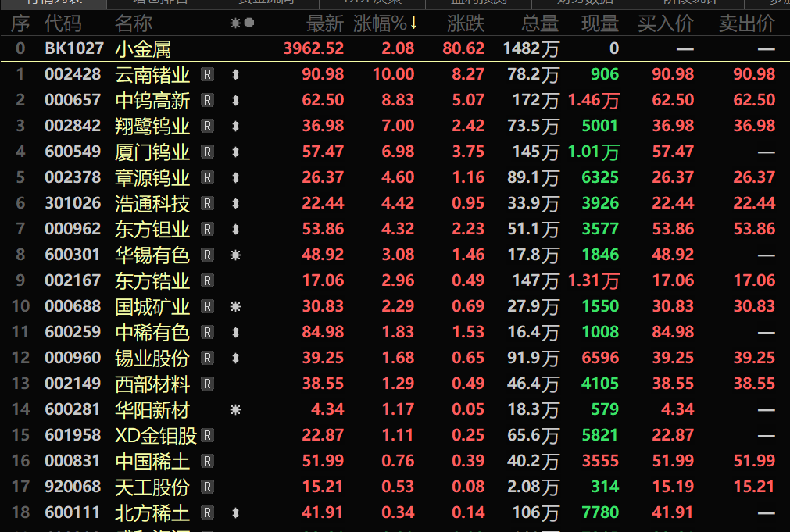Click latest price 90.98 of 云南锗业
The height and width of the screenshot is (532, 790).
pos(323,74)
